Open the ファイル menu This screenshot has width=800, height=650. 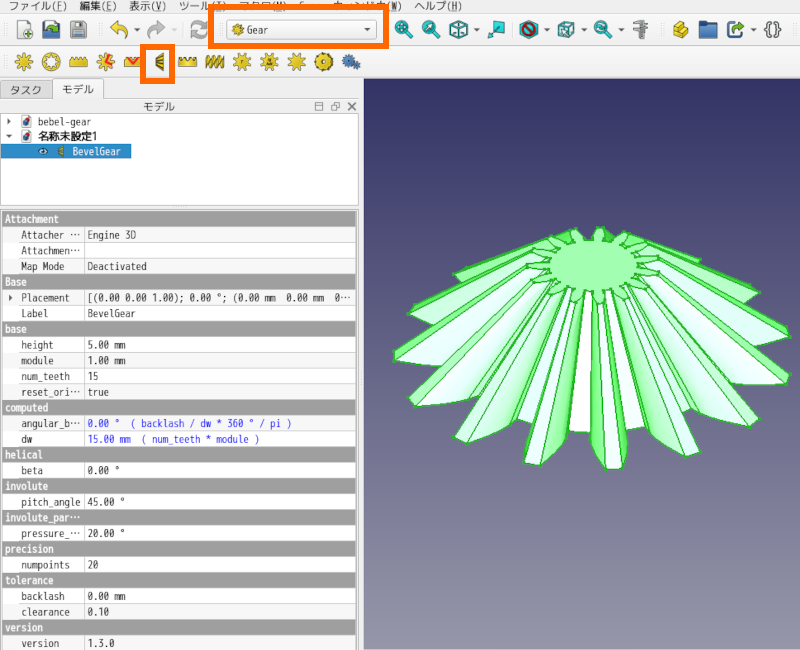coord(38,6)
